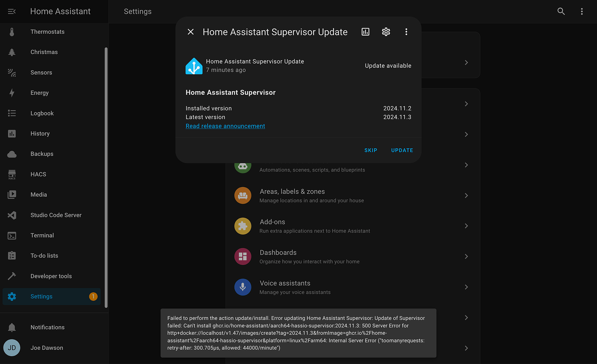Open the HACS sidebar icon
The height and width of the screenshot is (364, 597).
point(11,174)
